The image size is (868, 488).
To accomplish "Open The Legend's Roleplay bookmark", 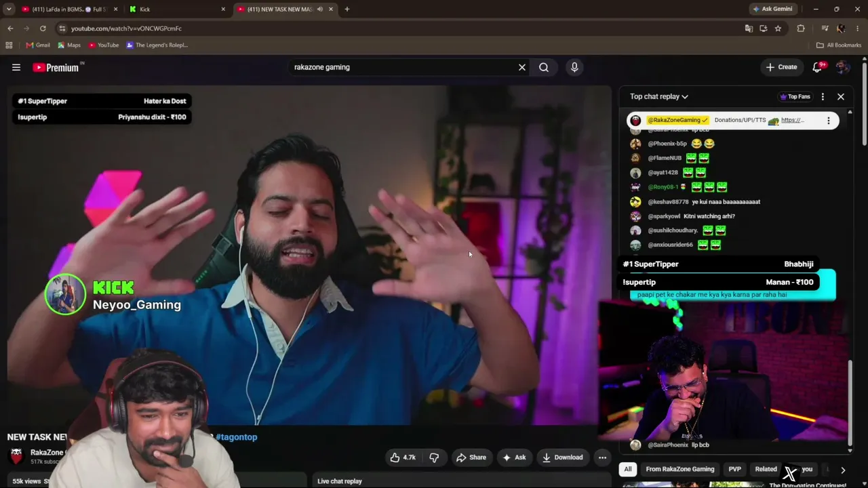I will click(x=157, y=45).
